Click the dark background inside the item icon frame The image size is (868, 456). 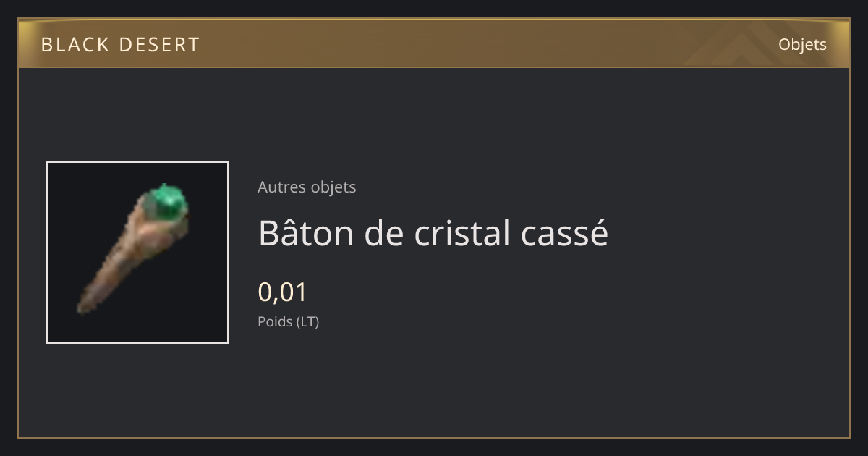[188, 304]
